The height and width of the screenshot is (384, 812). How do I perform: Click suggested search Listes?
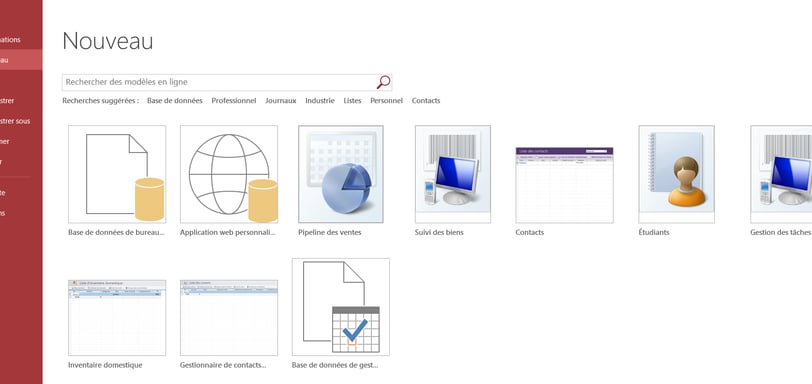coord(352,101)
